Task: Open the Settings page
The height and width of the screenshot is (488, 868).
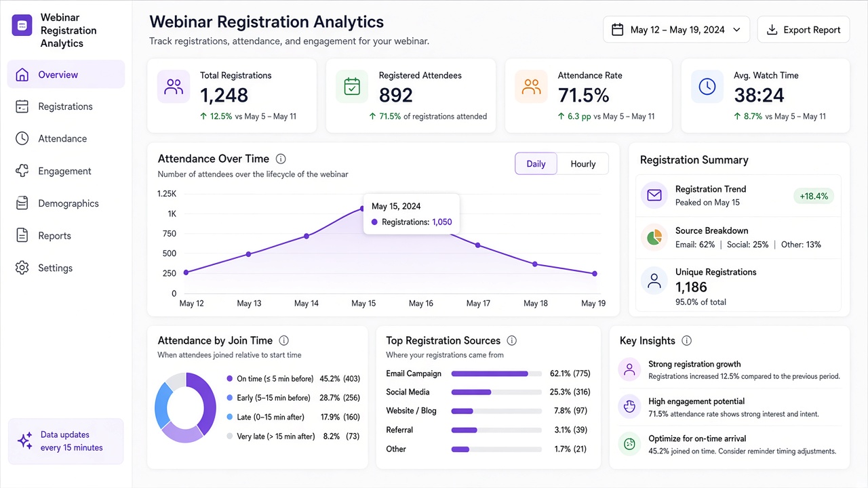Action: click(66, 268)
